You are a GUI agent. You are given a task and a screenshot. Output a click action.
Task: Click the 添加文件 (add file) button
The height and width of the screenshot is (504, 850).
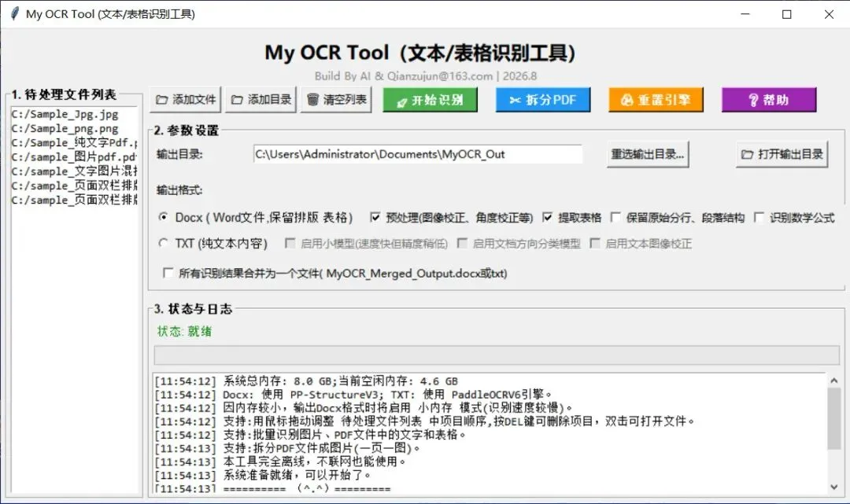click(x=186, y=100)
